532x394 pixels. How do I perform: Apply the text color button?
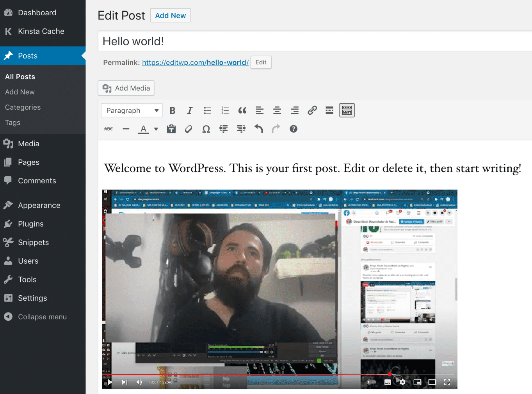pyautogui.click(x=144, y=129)
